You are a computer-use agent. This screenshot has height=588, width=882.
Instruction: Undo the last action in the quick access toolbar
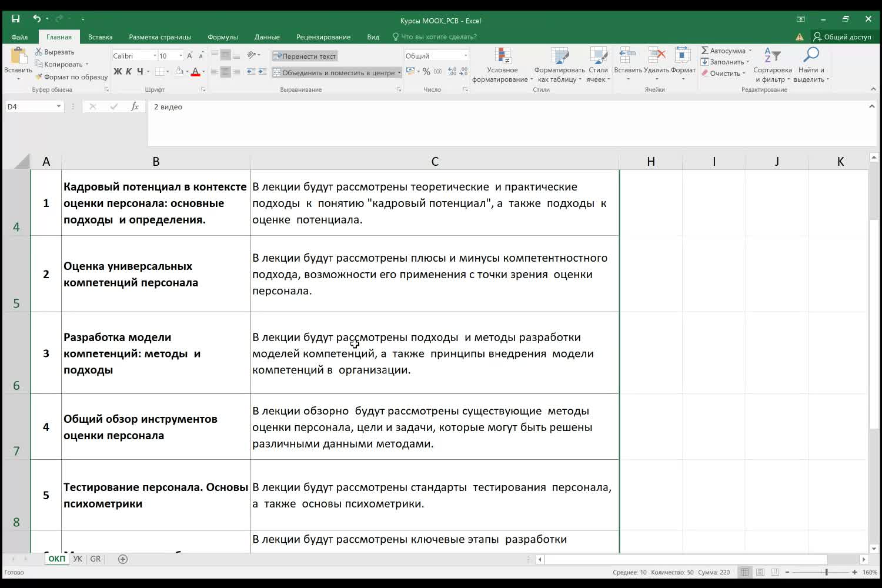click(x=36, y=19)
